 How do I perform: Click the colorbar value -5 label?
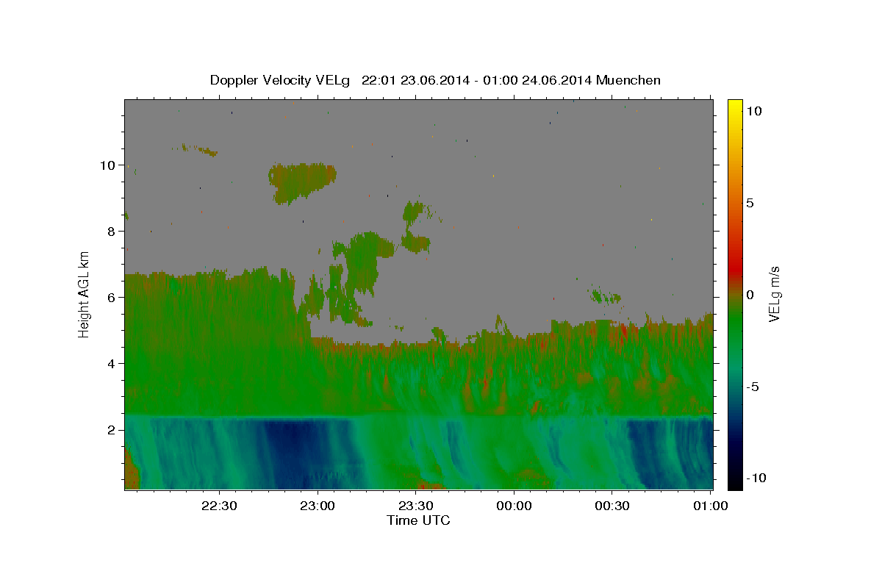coord(753,387)
